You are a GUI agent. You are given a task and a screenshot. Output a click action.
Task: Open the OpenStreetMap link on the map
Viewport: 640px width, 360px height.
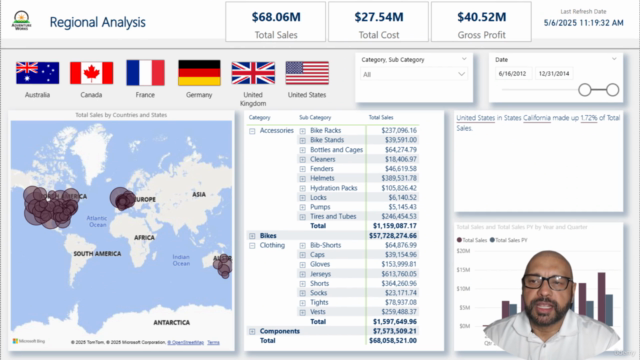click(186, 342)
